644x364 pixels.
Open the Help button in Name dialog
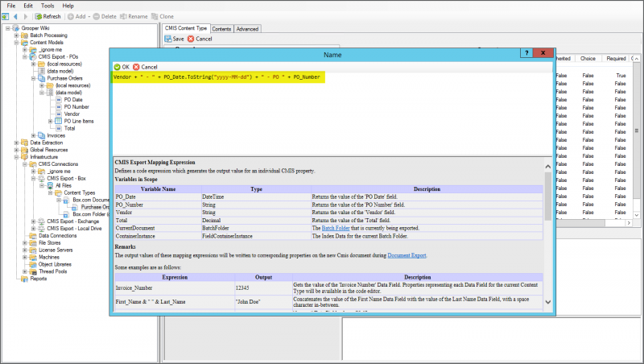click(525, 52)
